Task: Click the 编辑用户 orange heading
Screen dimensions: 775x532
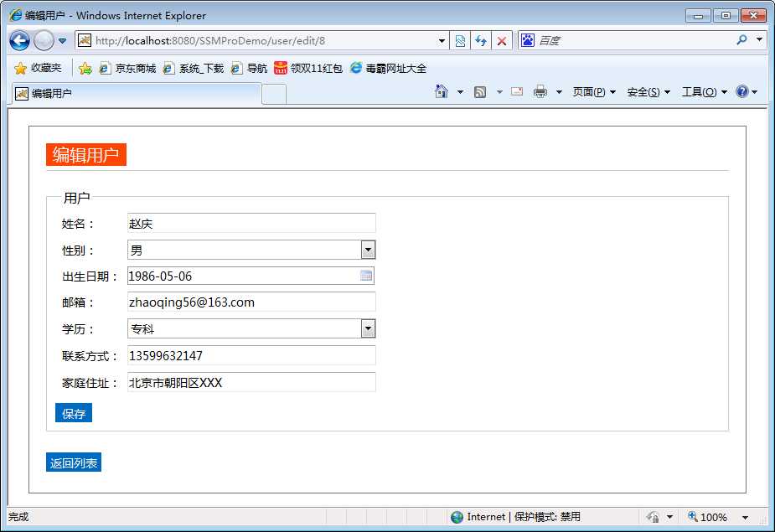Action: tap(86, 155)
